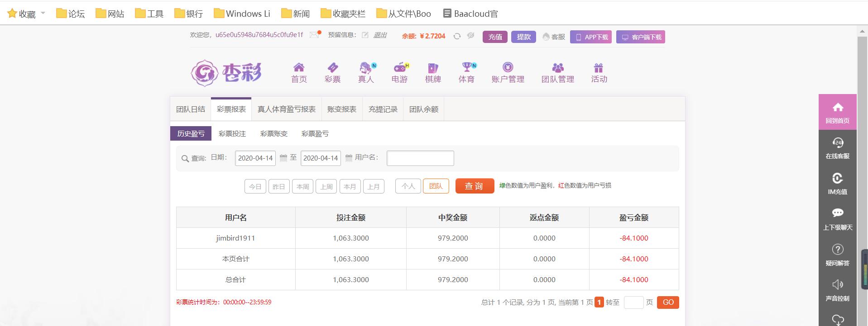Toggle 个人 personal scope
Viewport: 868px width, 326px height.
(408, 186)
